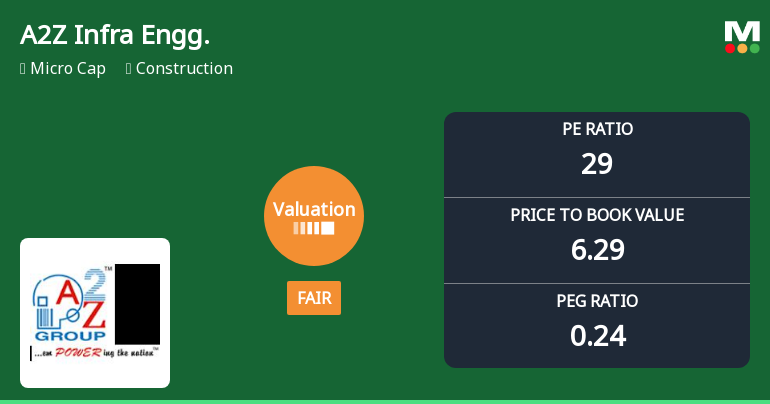The height and width of the screenshot is (404, 770).
Task: Click the orange Valuation circle
Action: pos(314,216)
